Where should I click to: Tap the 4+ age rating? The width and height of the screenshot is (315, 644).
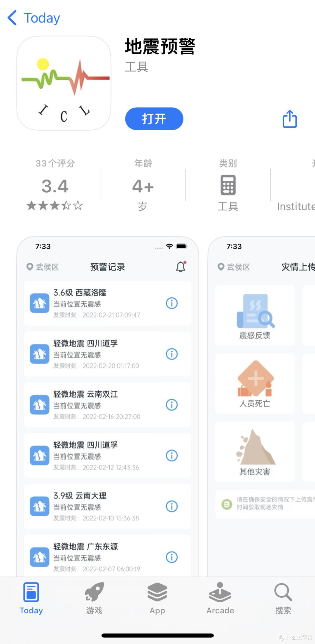click(143, 186)
